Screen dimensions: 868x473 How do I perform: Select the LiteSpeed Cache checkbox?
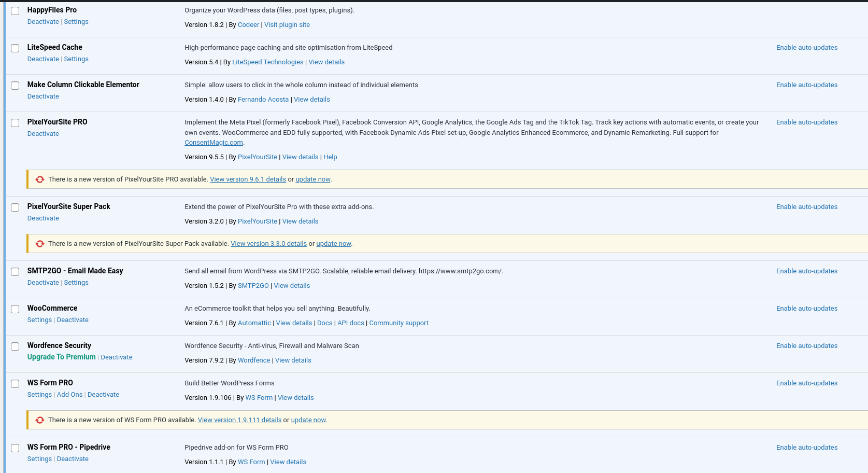pos(16,48)
